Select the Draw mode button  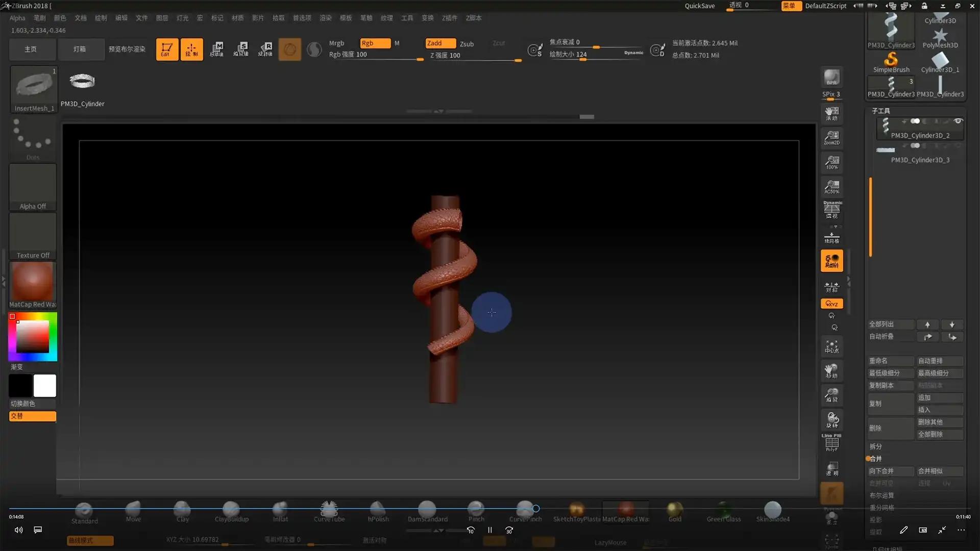pos(191,49)
